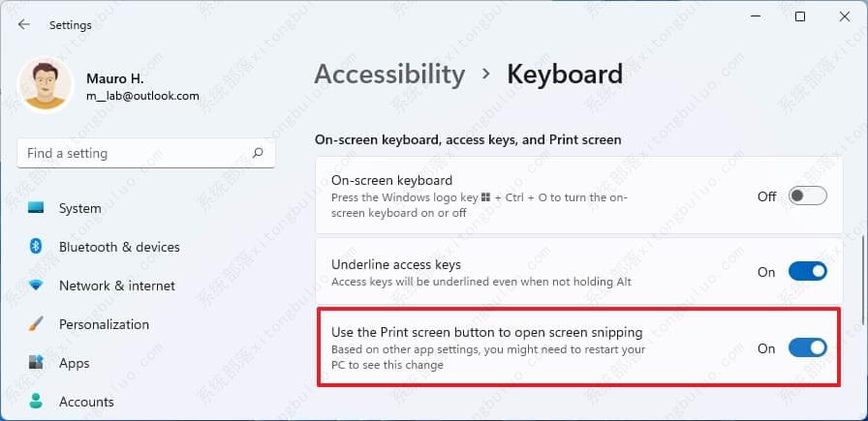Go to the Apps settings page
The height and width of the screenshot is (421, 868).
click(74, 363)
